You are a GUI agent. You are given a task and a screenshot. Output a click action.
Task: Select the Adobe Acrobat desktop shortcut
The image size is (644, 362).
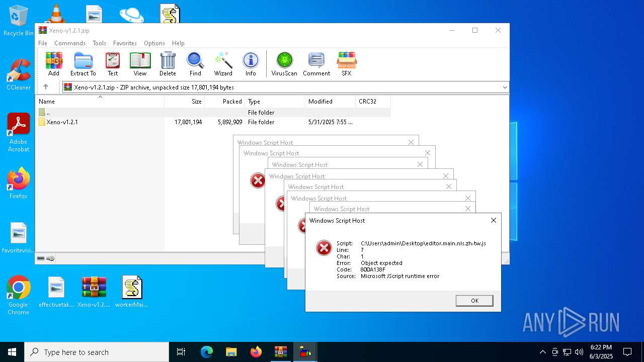click(19, 133)
